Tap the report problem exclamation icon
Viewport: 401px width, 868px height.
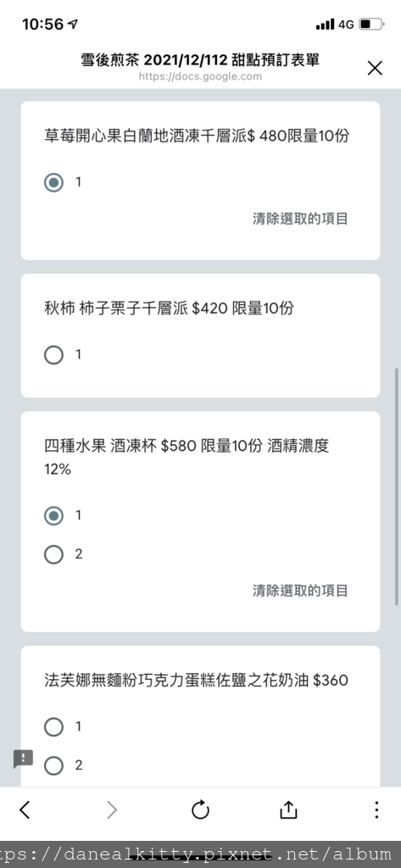click(x=23, y=759)
